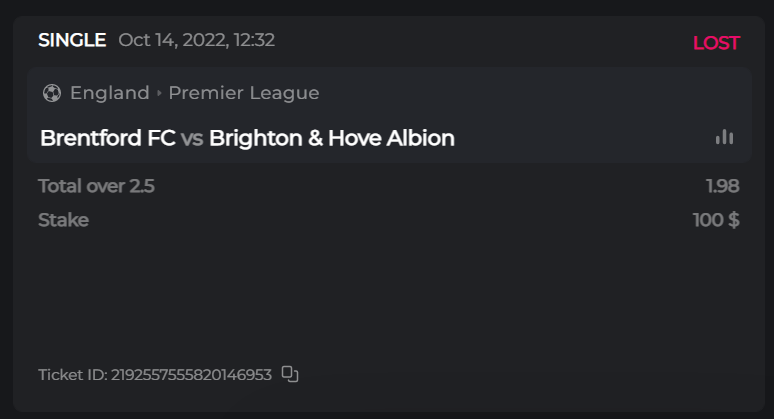Select Brighton & Hove Albion team name
The width and height of the screenshot is (774, 419).
point(332,138)
